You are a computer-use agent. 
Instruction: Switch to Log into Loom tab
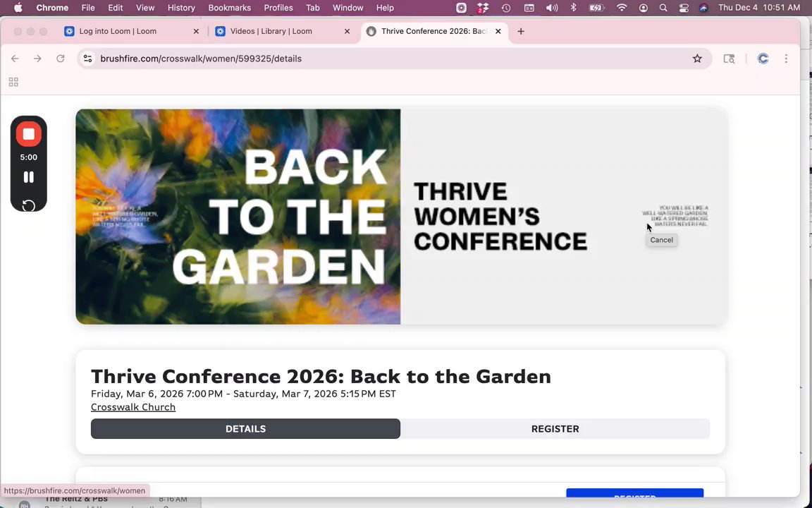click(133, 31)
